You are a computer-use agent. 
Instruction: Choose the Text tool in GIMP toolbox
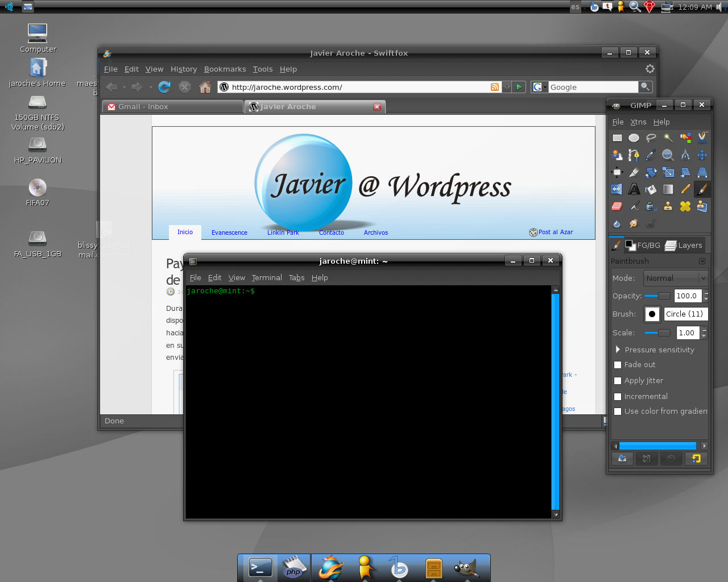(634, 189)
